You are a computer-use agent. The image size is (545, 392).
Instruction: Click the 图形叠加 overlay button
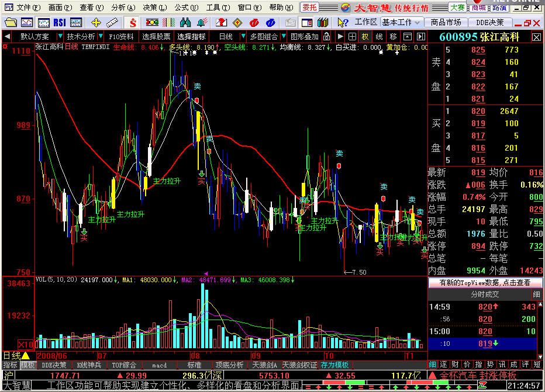coord(305,36)
